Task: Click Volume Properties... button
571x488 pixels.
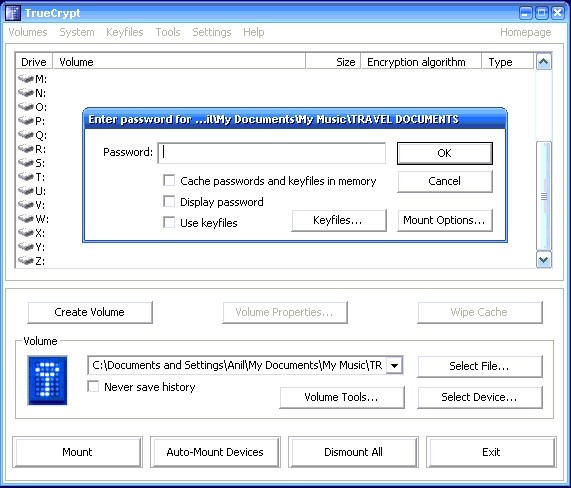Action: tap(285, 312)
